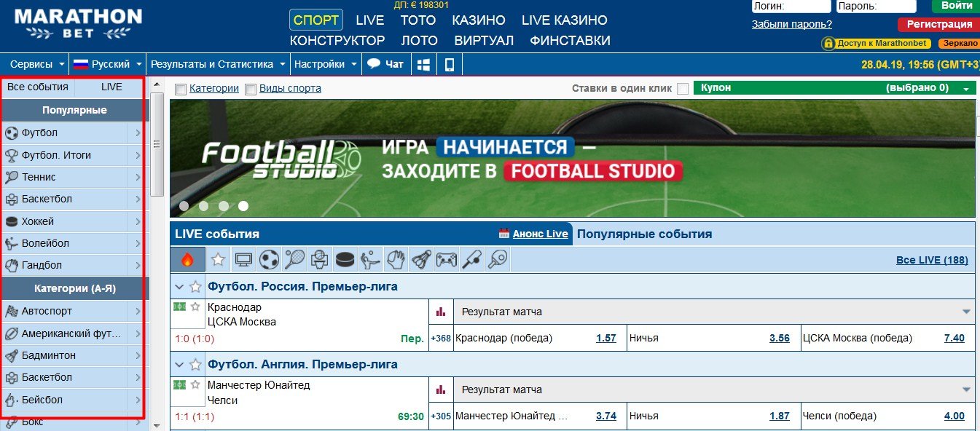Open the Чат chat button
The height and width of the screenshot is (431, 980).
coord(385,64)
